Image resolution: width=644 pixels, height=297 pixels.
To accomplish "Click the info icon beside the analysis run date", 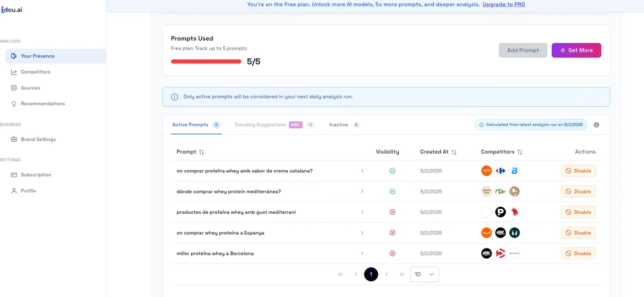I will 596,125.
